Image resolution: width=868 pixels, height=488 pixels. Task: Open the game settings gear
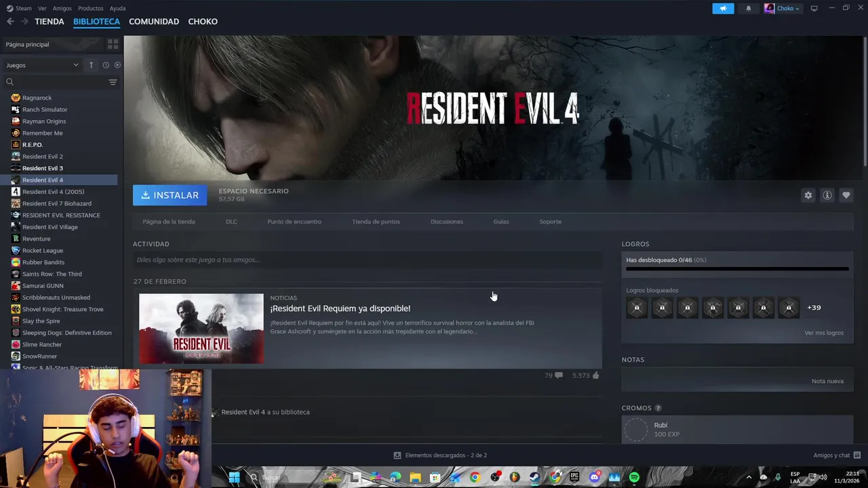[808, 195]
